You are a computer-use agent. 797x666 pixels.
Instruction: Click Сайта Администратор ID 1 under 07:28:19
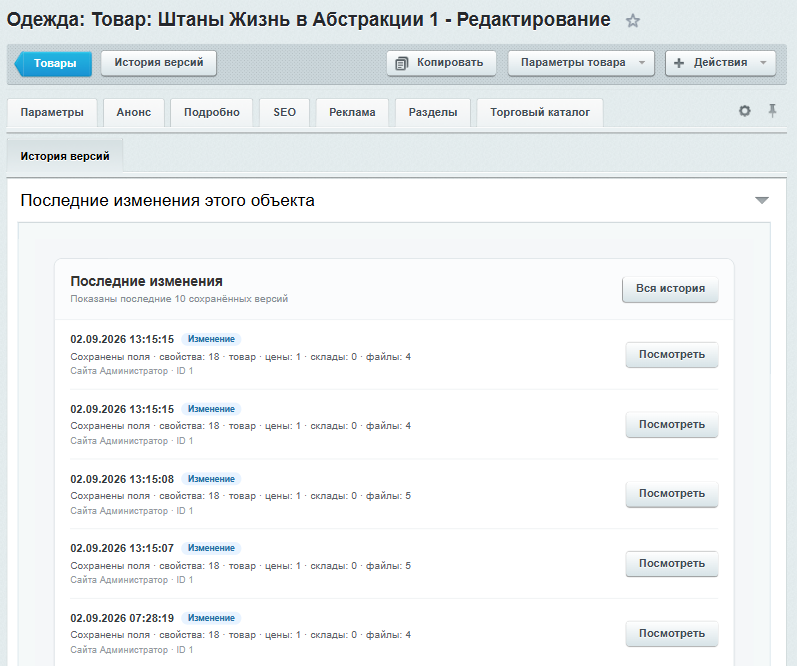click(132, 650)
